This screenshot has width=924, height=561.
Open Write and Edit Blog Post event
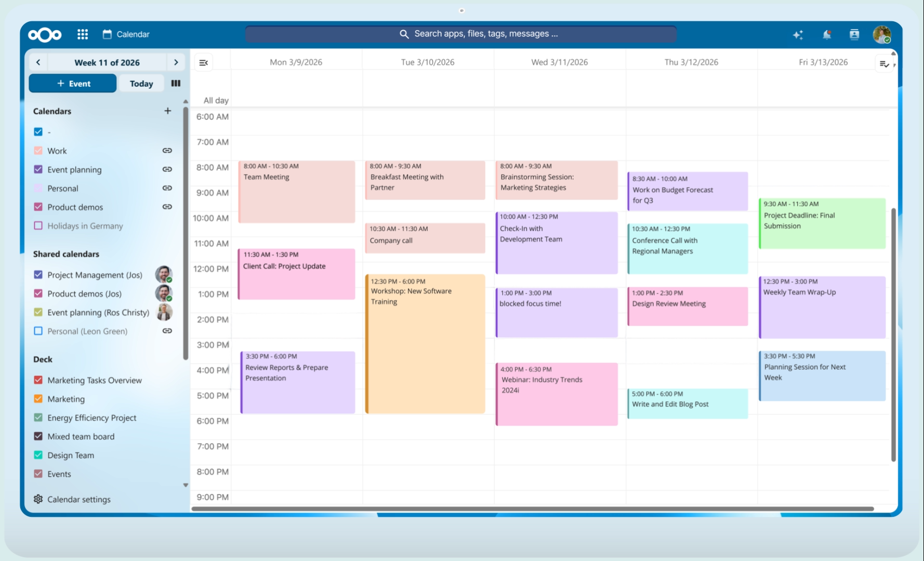coord(688,404)
